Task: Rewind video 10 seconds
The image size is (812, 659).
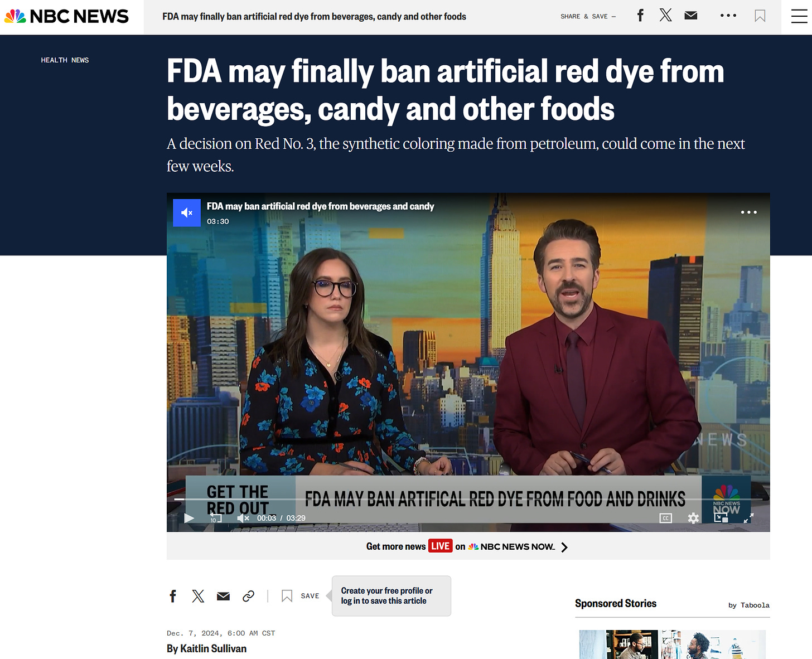Action: pos(215,518)
